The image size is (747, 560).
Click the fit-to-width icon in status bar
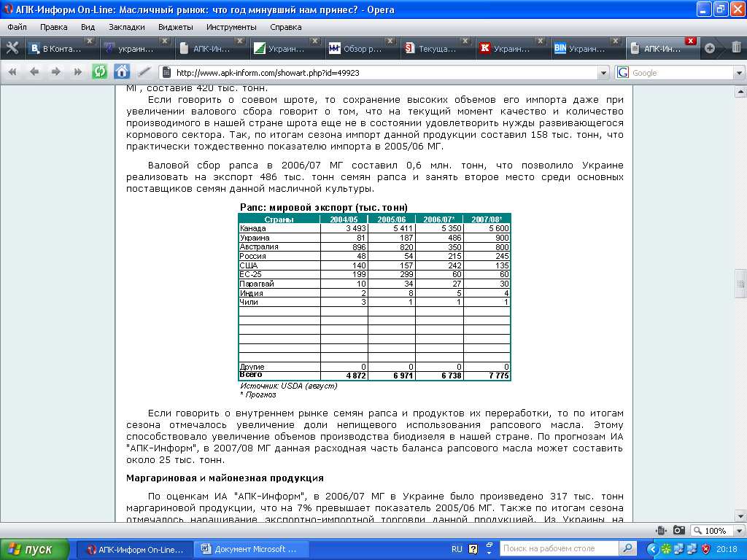(661, 531)
